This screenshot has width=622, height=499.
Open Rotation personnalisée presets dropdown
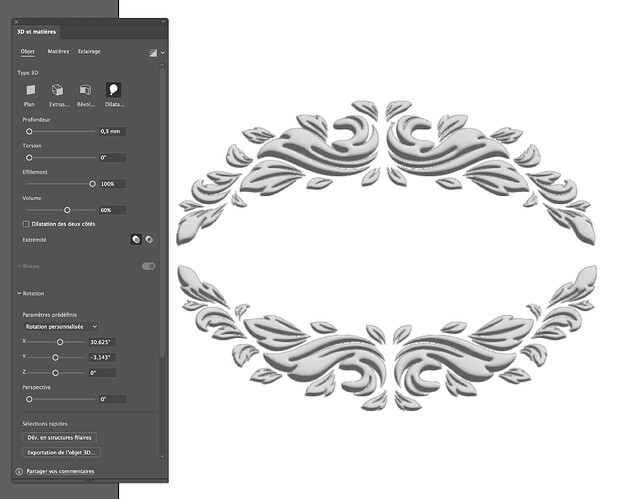(x=61, y=327)
